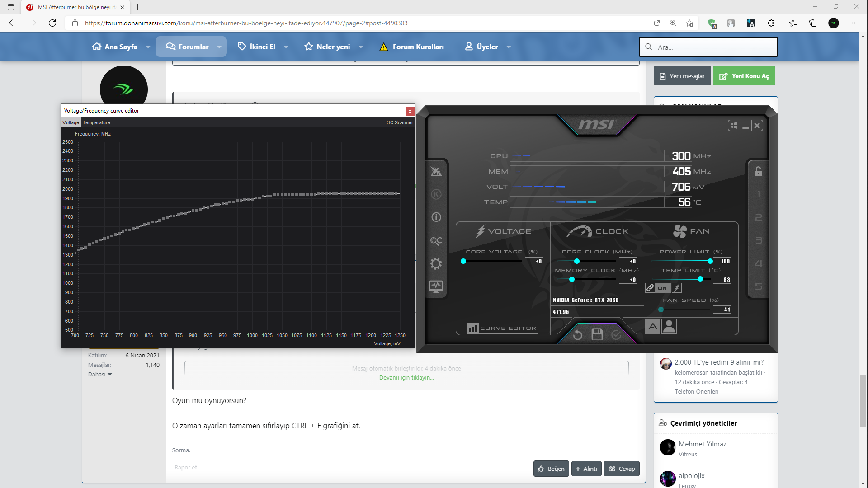Switch to Voltage tab in curve editor

[x=71, y=122]
